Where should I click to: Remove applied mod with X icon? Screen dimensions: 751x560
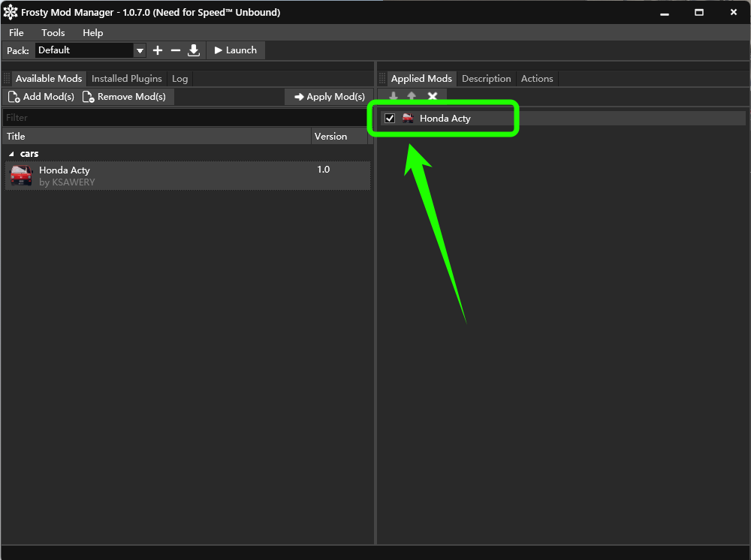point(432,96)
